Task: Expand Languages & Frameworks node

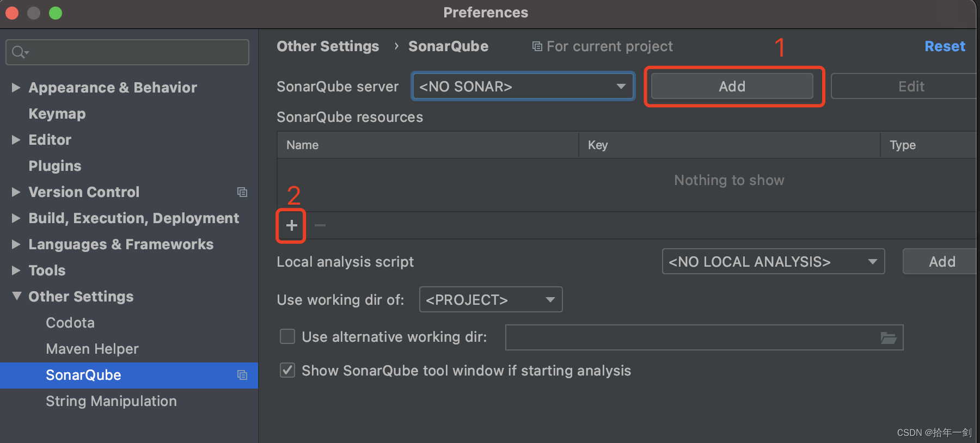Action: coord(16,244)
